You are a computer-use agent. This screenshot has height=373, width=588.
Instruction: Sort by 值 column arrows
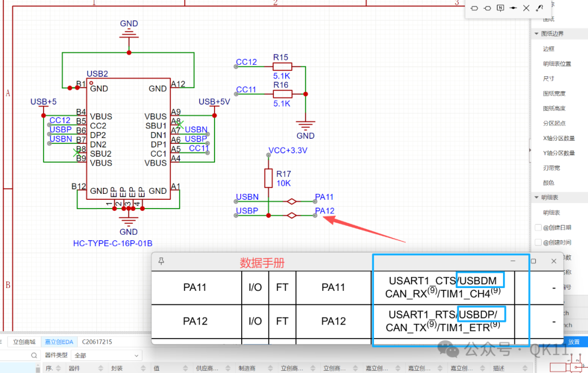(x=185, y=368)
